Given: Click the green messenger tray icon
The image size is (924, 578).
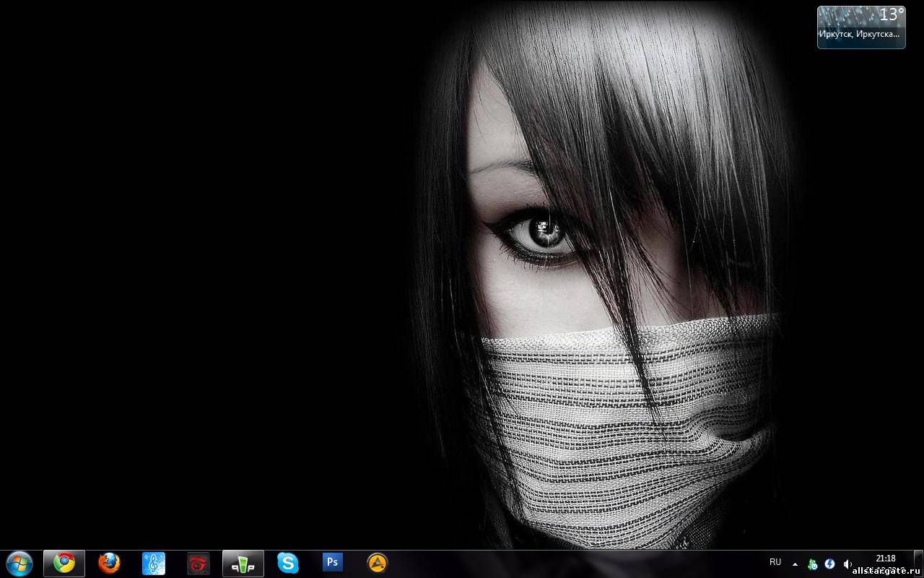Looking at the screenshot, I should (813, 564).
